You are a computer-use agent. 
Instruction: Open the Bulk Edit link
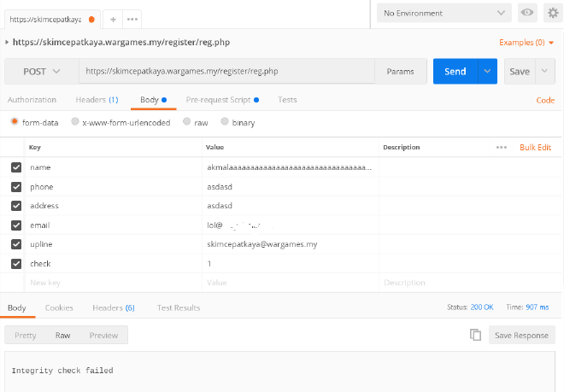[x=535, y=148]
